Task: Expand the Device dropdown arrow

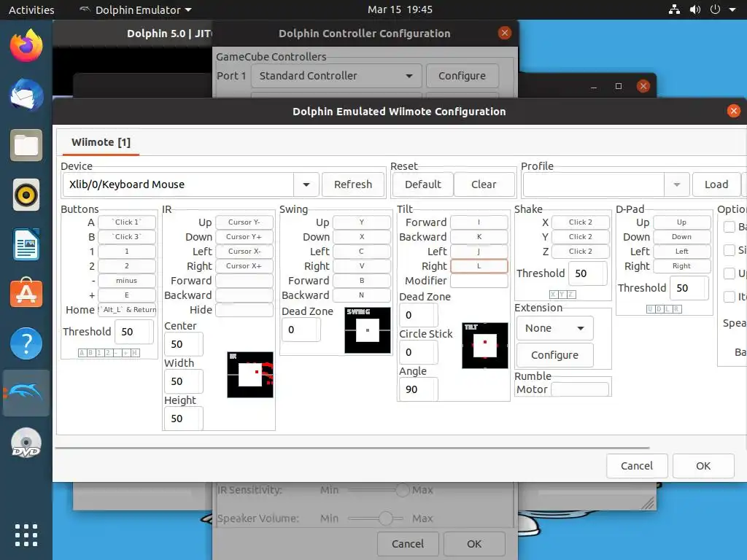Action: coord(306,184)
